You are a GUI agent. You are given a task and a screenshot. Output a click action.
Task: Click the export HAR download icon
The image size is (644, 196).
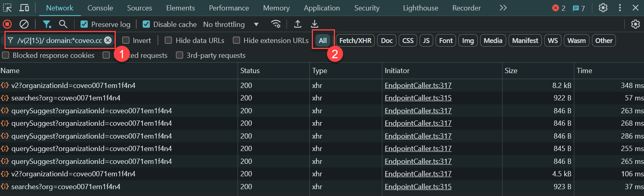[x=315, y=24]
